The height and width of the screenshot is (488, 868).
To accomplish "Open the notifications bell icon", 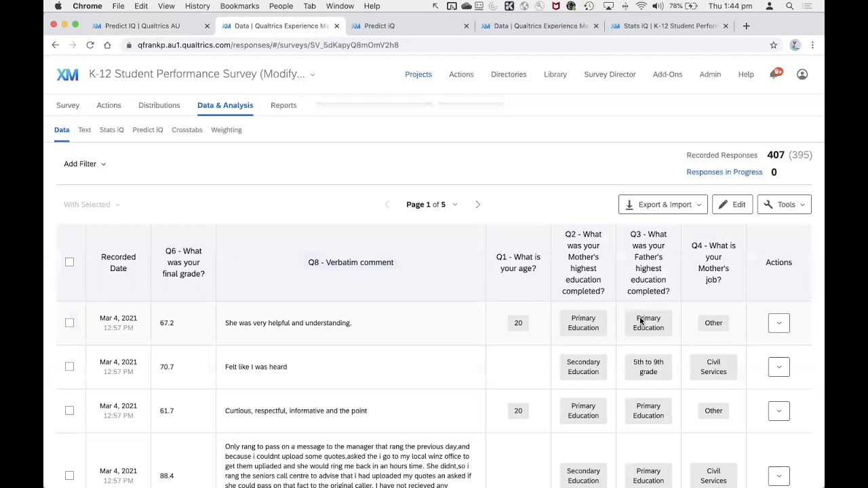I will click(x=774, y=75).
